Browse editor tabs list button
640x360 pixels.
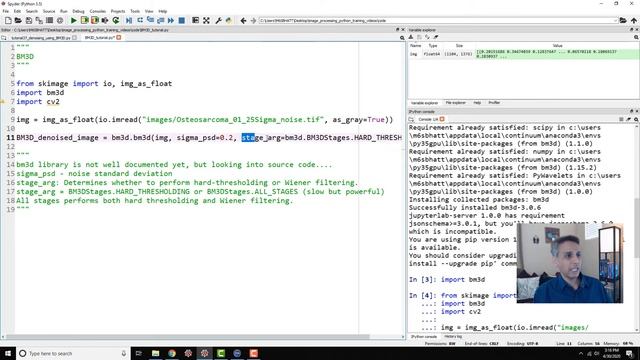[4, 38]
